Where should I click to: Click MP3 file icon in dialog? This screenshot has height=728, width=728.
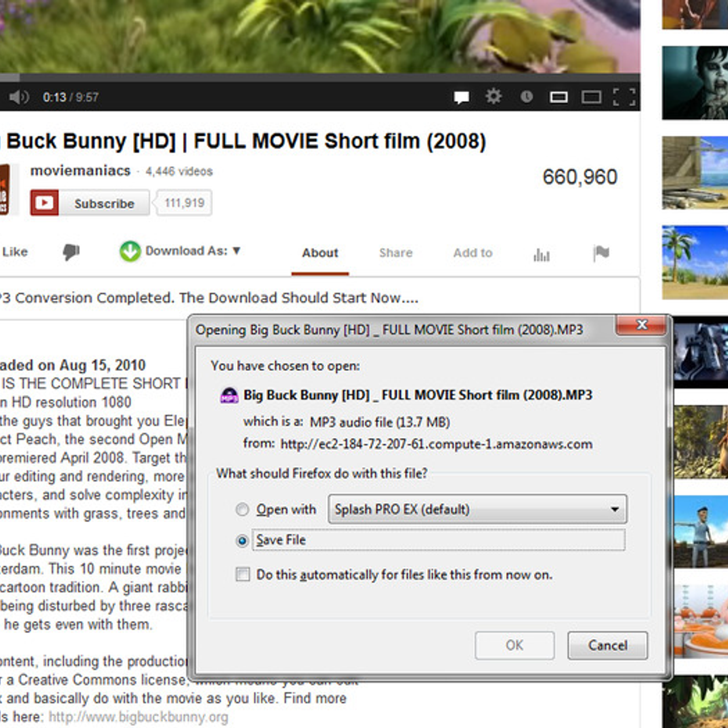[x=229, y=395]
